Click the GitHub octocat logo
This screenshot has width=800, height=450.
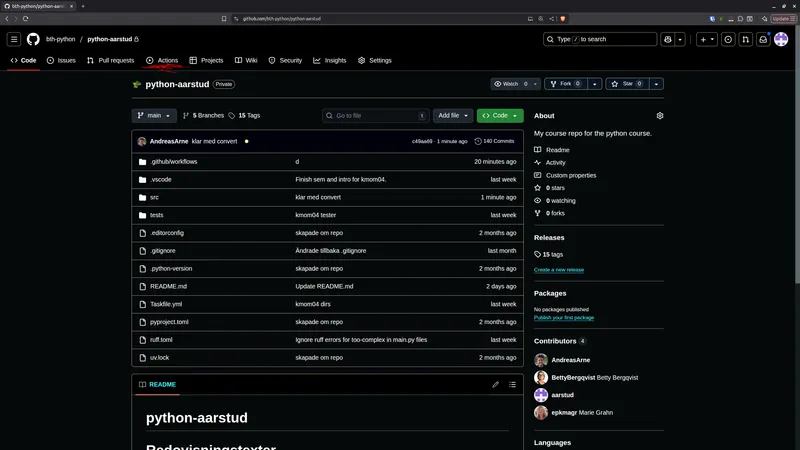33,39
